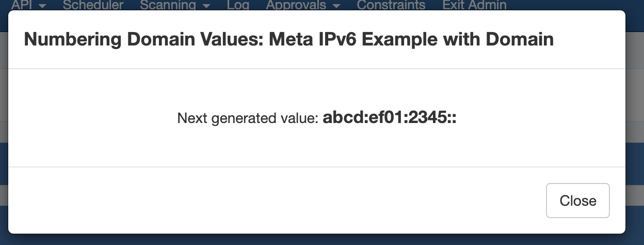Image resolution: width=644 pixels, height=245 pixels.
Task: Click the empty dialog body above the value
Action: pos(317,88)
